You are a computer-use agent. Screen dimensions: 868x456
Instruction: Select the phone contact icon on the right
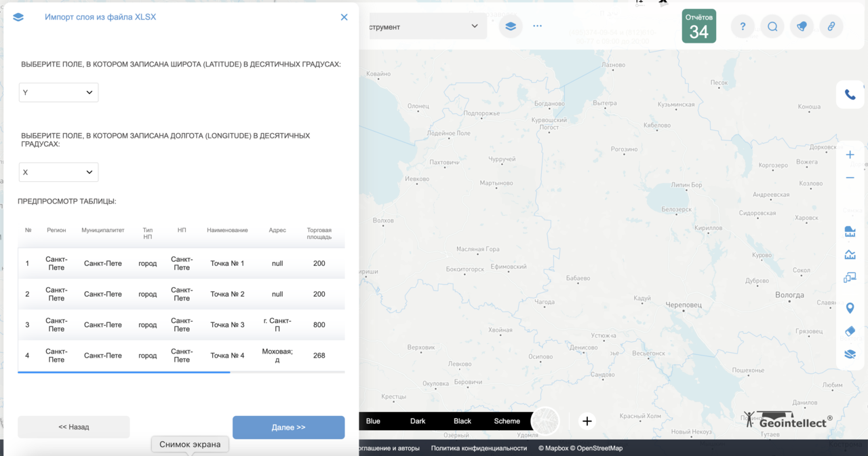pyautogui.click(x=850, y=95)
